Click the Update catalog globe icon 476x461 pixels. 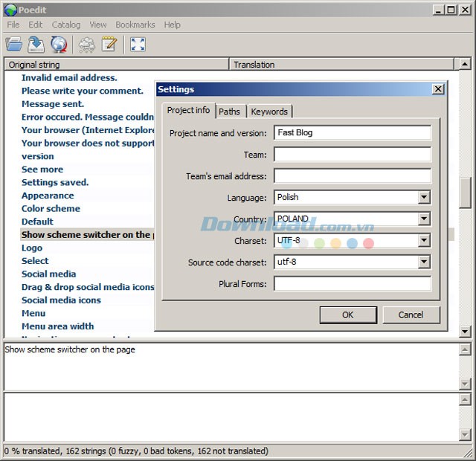tap(59, 45)
